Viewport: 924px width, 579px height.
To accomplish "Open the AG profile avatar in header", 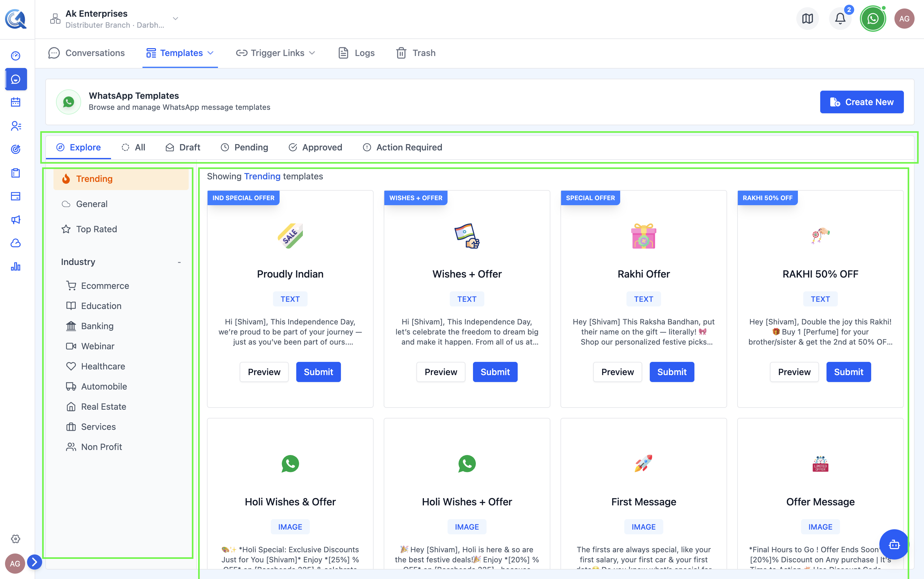I will pos(904,18).
